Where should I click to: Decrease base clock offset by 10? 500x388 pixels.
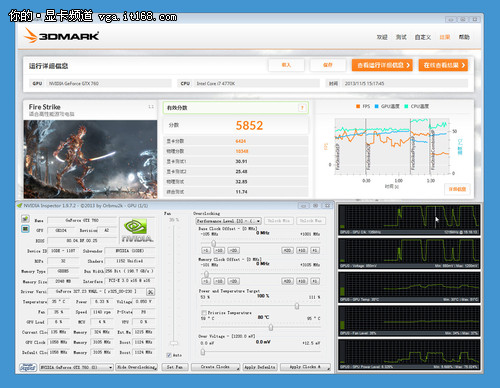[219, 250]
